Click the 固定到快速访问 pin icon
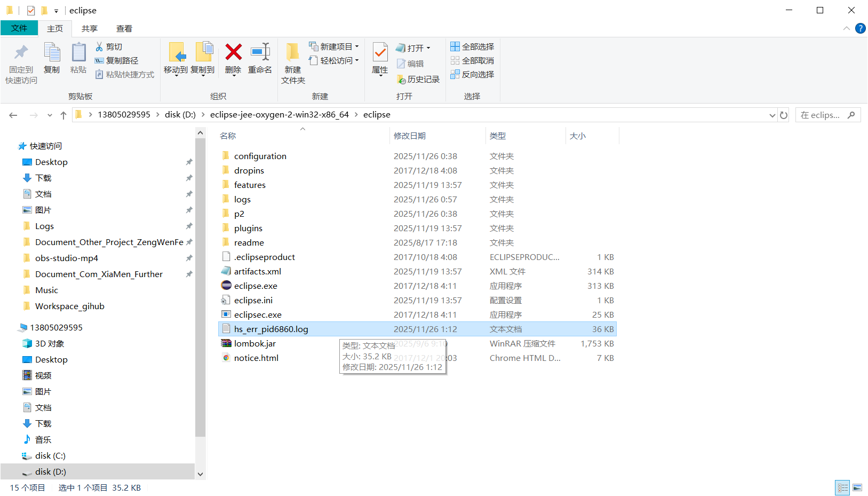The width and height of the screenshot is (868, 496). click(20, 60)
